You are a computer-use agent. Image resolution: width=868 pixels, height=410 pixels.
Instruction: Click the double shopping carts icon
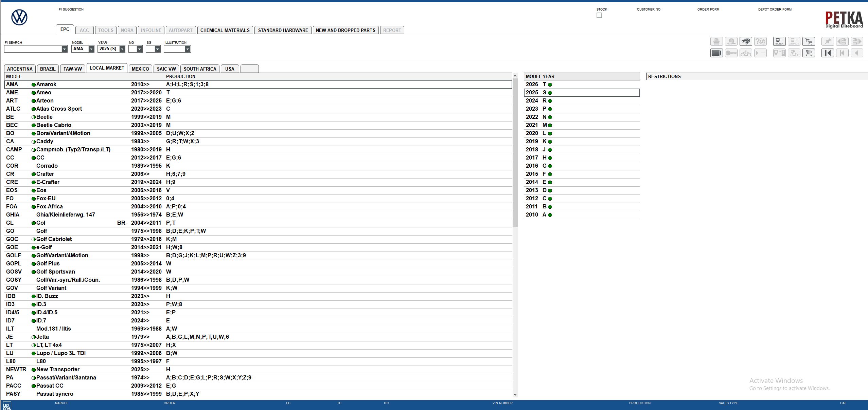tap(809, 42)
